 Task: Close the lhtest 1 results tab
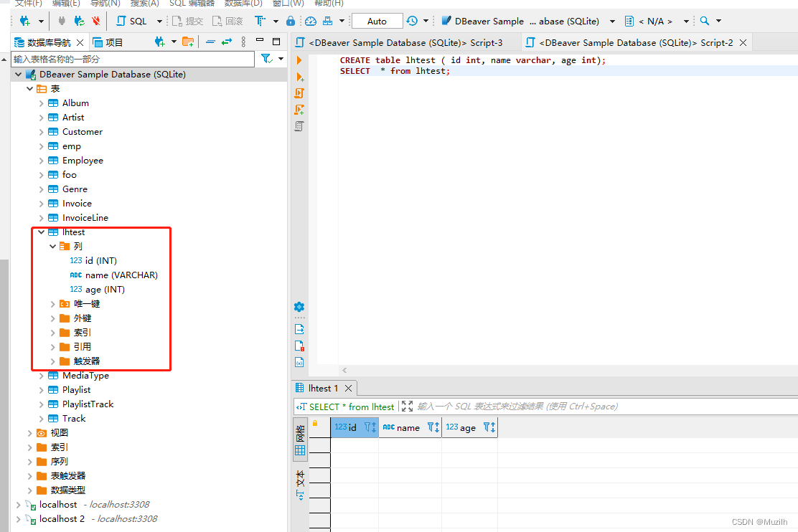[349, 388]
